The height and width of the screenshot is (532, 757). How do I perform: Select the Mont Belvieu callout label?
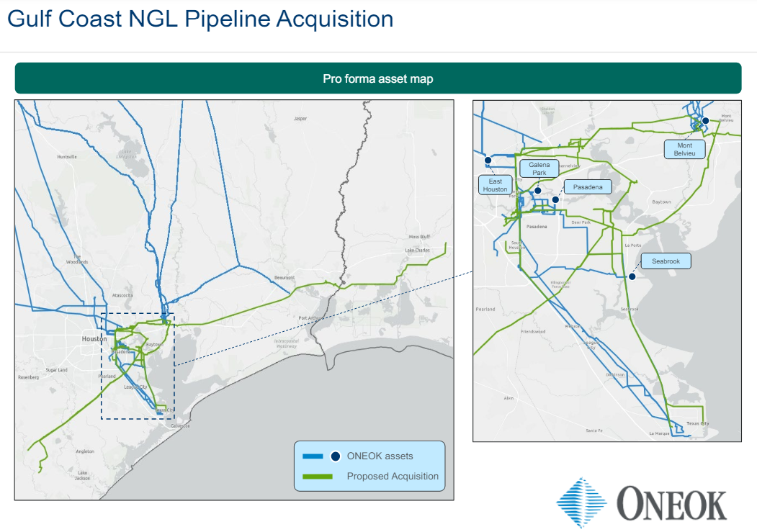(x=684, y=149)
